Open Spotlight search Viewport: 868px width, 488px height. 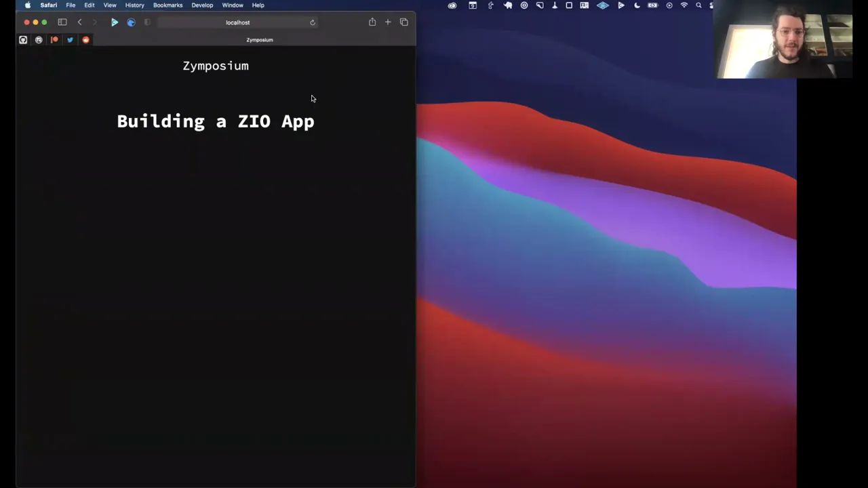(x=698, y=5)
